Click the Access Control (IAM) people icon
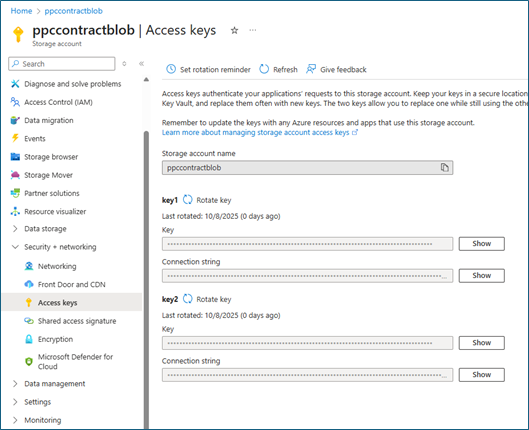529x430 pixels. point(15,102)
